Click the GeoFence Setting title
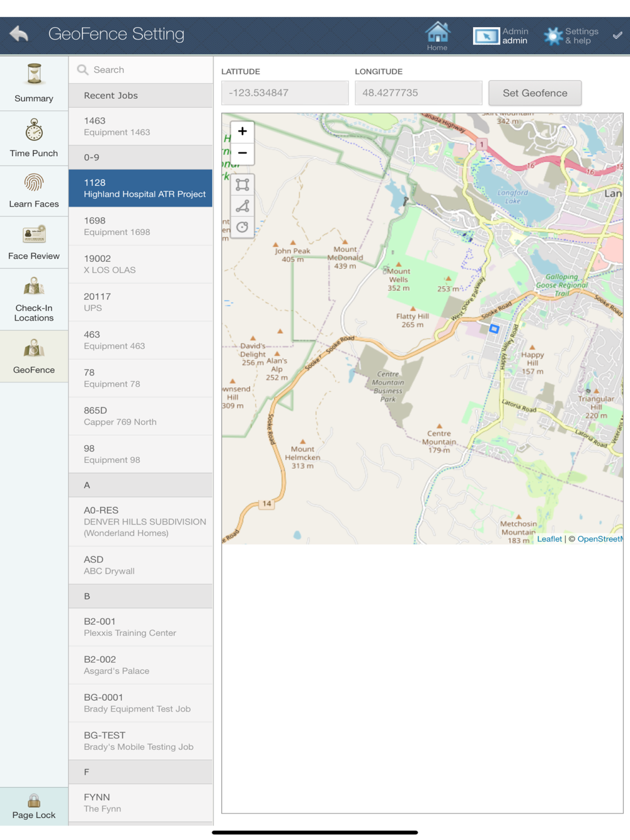Image resolution: width=630 pixels, height=840 pixels. (x=117, y=34)
